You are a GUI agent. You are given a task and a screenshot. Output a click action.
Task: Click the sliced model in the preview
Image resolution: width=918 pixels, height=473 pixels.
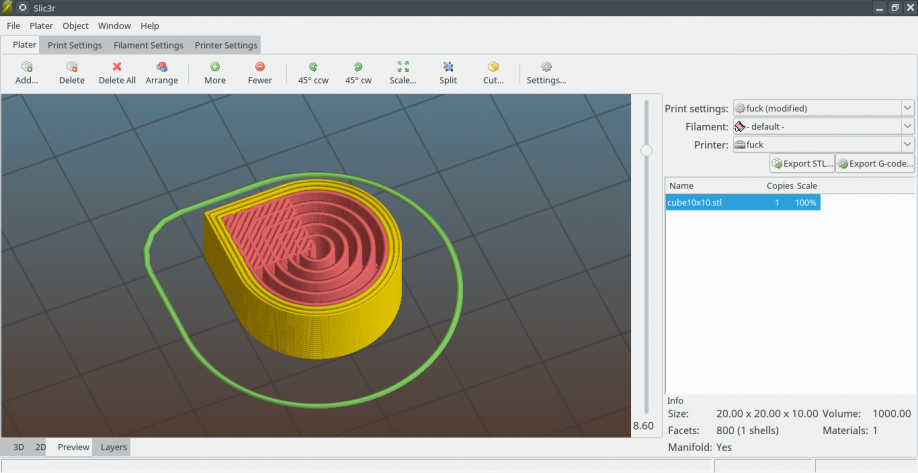pyautogui.click(x=304, y=269)
